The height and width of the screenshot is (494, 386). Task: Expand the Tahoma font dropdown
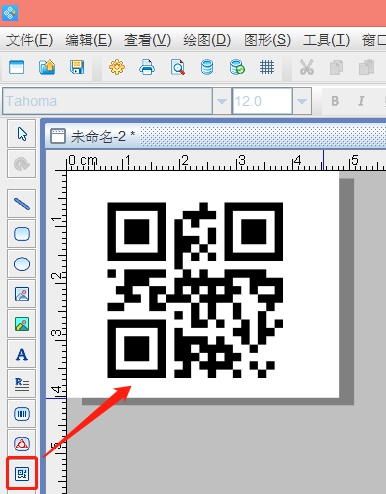pyautogui.click(x=222, y=101)
